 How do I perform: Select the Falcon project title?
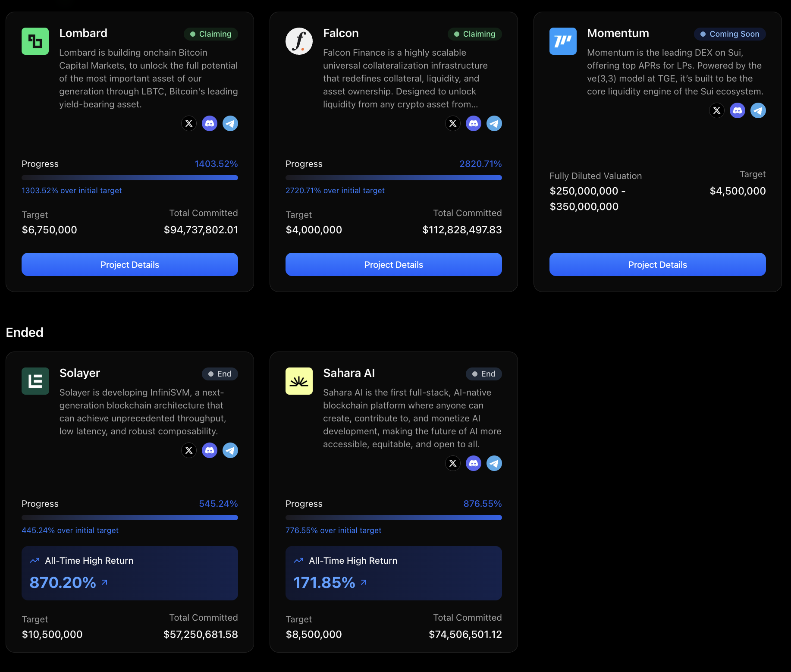[x=341, y=33]
